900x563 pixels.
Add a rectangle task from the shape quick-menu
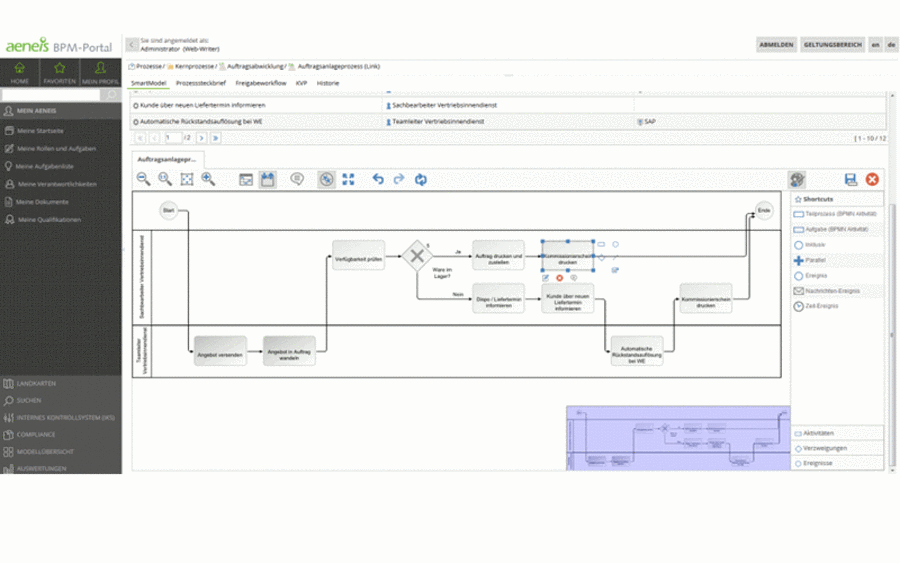[x=601, y=244]
